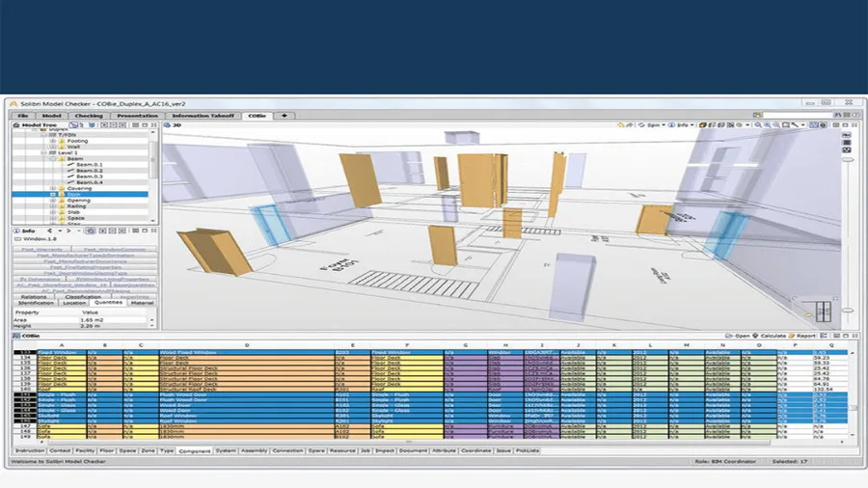Expand the selected Door node
This screenshot has width=868, height=488.
[x=53, y=194]
